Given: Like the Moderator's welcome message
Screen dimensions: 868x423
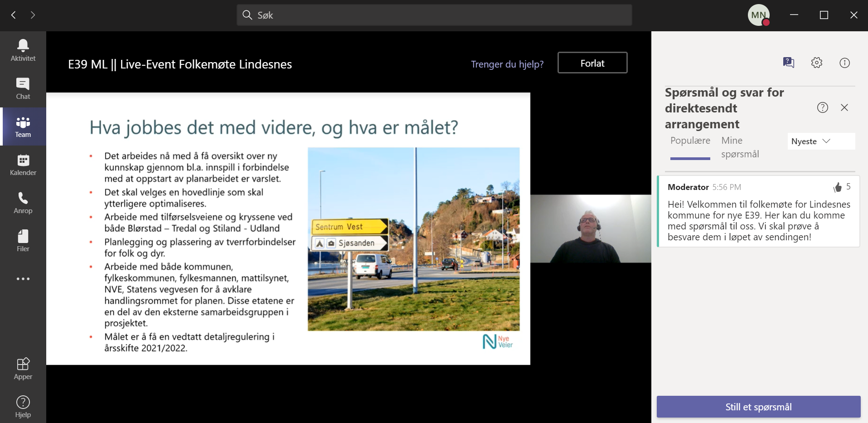Looking at the screenshot, I should [837, 187].
